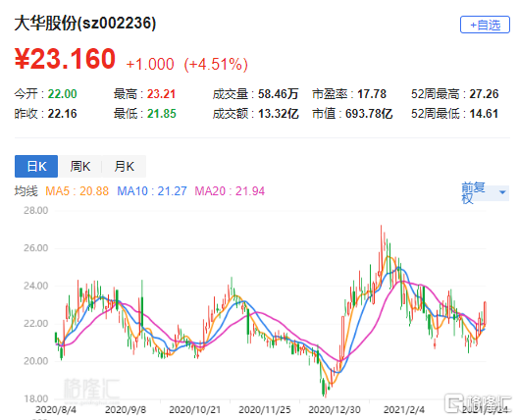
Task: Select the 2021/2/4 date axis label
Action: pos(404,410)
